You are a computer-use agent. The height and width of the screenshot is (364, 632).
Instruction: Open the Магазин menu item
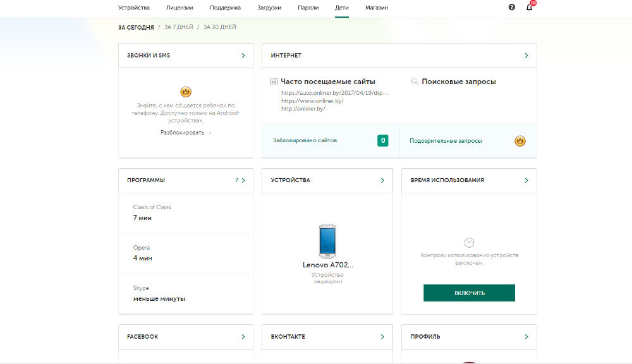[x=377, y=8]
